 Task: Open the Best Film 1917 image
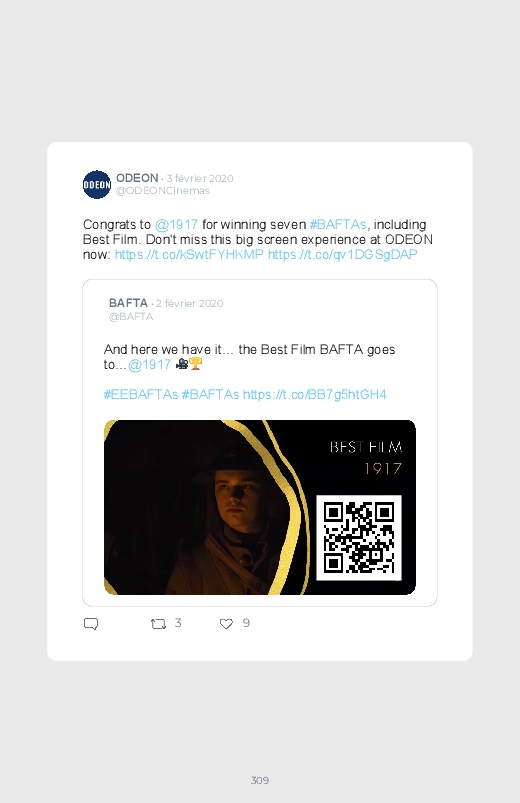pos(260,508)
